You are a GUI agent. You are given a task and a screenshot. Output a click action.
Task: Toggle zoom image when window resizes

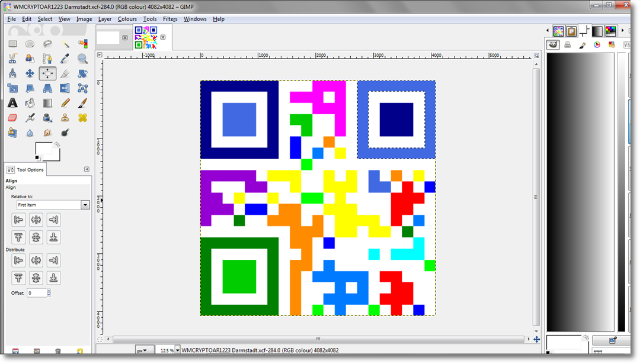pyautogui.click(x=536, y=56)
